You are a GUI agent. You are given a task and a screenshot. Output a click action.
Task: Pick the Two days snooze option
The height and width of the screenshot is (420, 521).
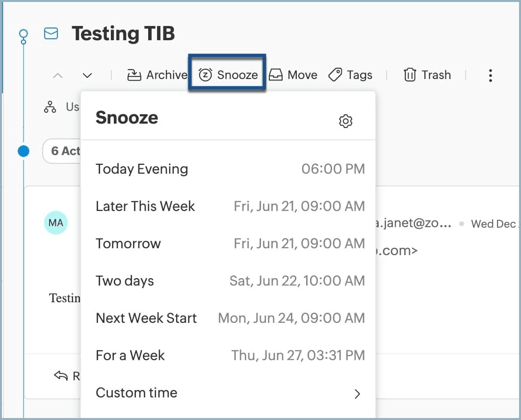click(125, 281)
